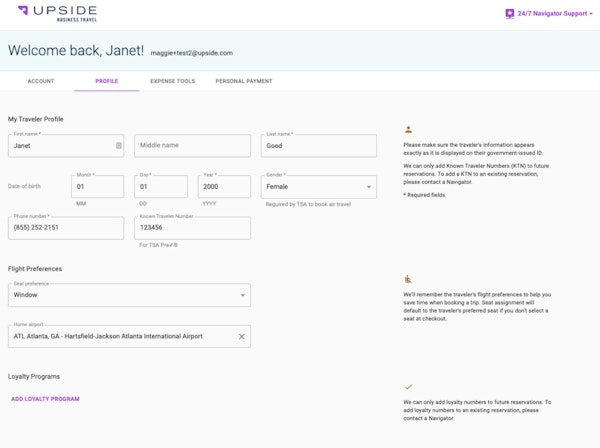600x448 pixels.
Task: Click the Middle name field
Action: coord(192,146)
